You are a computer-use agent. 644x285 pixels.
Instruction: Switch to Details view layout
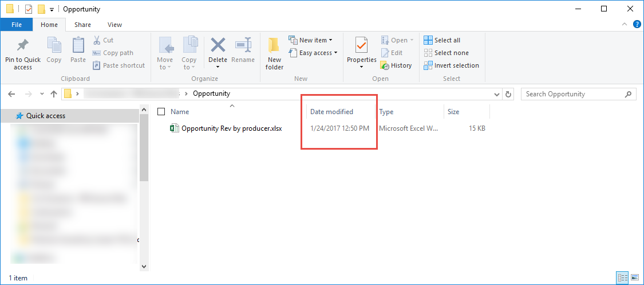pos(622,277)
